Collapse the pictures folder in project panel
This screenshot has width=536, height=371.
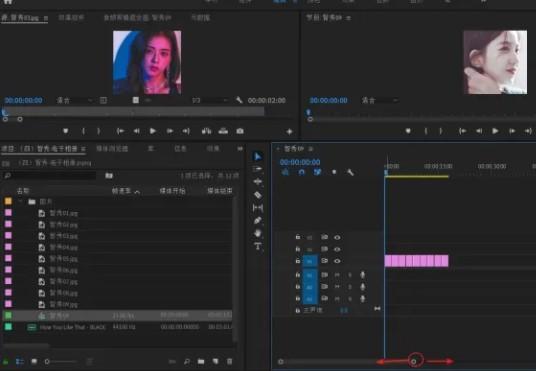pos(21,201)
